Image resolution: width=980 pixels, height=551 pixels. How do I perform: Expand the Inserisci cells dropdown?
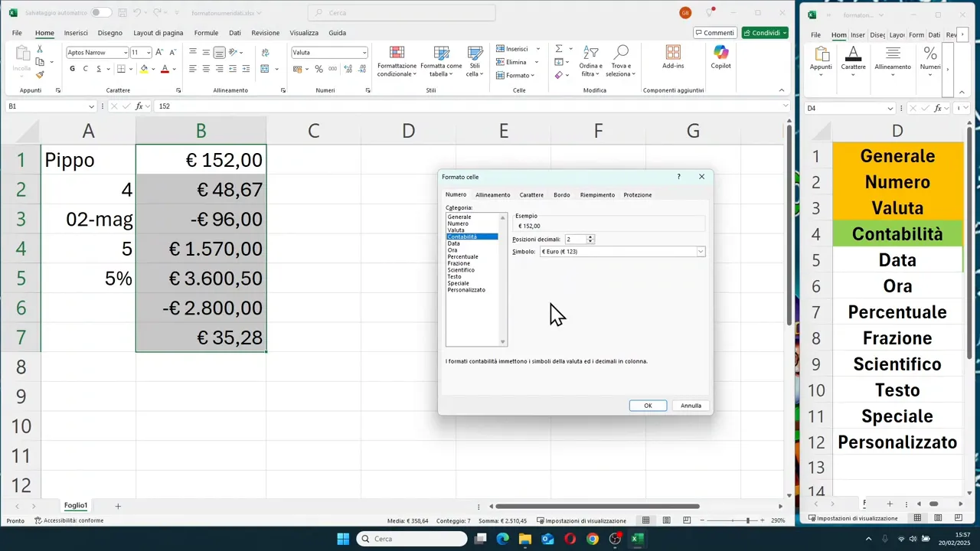coord(537,49)
